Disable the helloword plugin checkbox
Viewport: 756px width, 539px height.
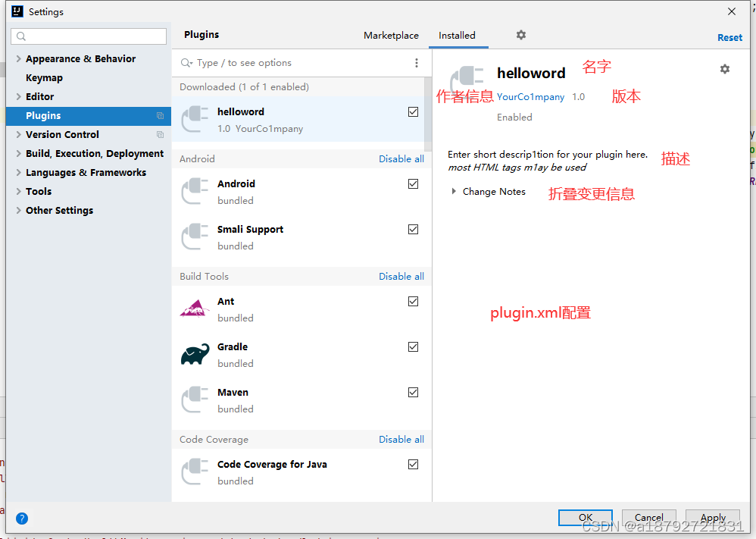coord(413,112)
